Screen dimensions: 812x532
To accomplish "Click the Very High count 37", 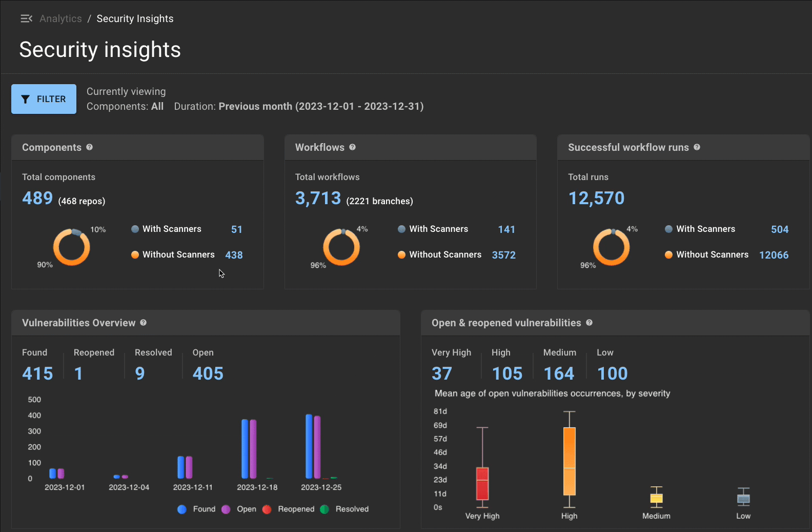I will 442,373.
